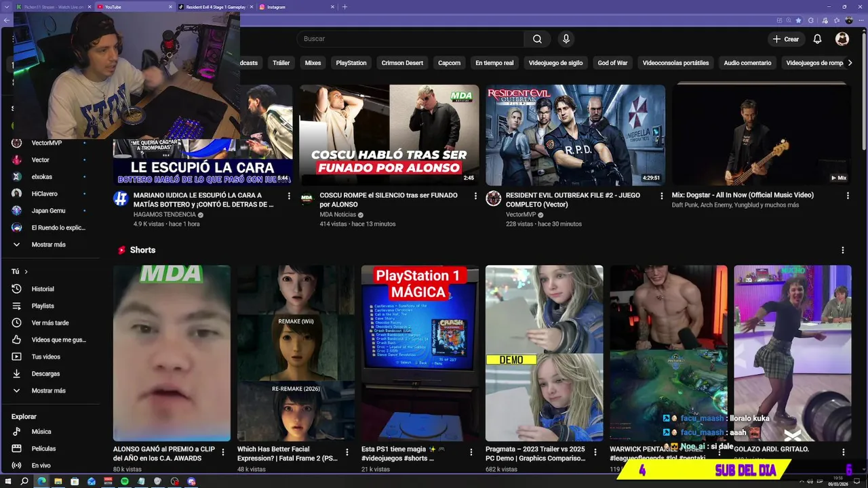Click the VectorMVP channel avatar beside the video
Screen dimensions: 868x488
point(493,199)
